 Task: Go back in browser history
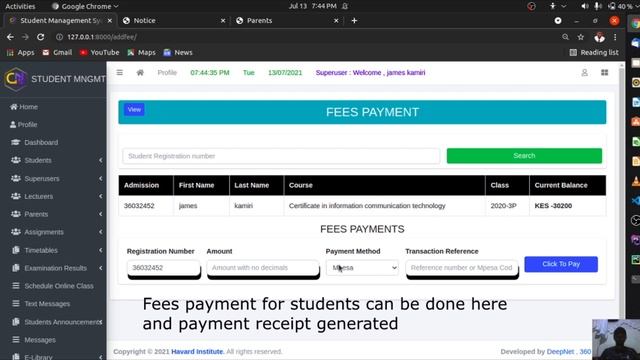10,37
